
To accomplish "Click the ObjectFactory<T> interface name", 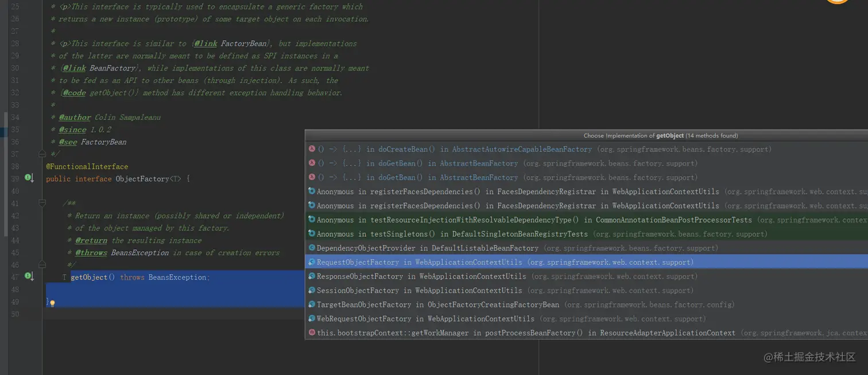I will pos(148,179).
